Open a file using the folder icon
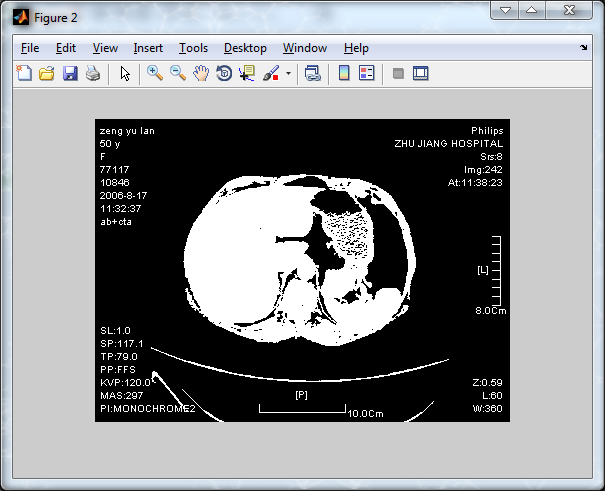 pyautogui.click(x=46, y=73)
